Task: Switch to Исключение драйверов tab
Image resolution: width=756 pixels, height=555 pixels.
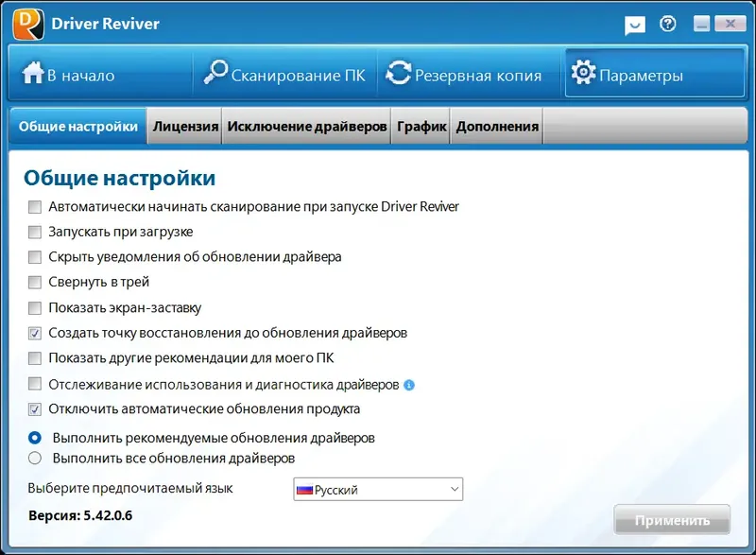Action: click(307, 125)
